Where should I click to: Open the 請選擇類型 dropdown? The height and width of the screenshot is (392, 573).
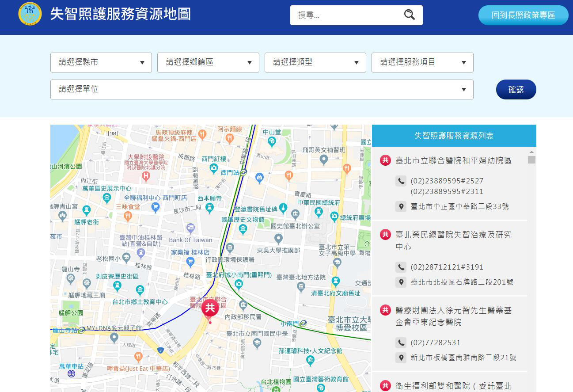[315, 62]
